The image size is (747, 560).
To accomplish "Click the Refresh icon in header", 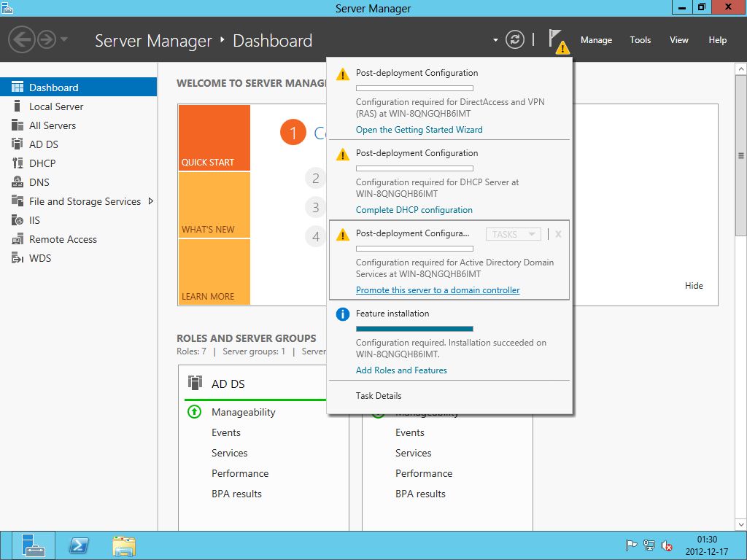I will click(x=514, y=39).
